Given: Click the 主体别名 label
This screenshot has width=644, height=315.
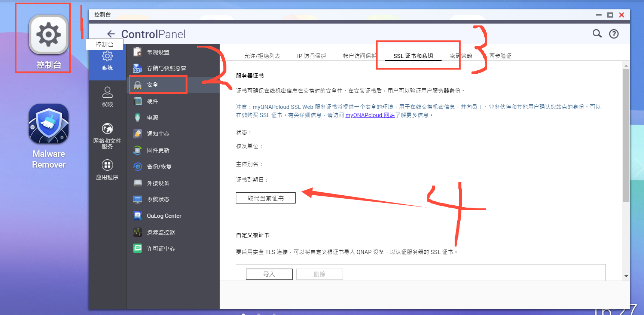Looking at the screenshot, I should (x=250, y=164).
